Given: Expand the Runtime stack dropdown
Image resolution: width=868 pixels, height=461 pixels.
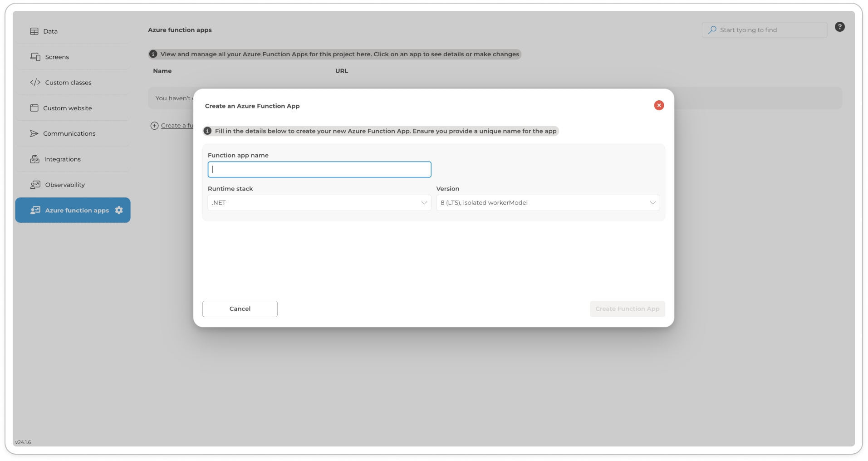Looking at the screenshot, I should click(x=319, y=203).
